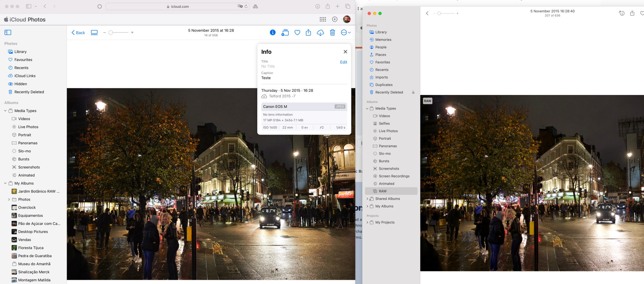Toggle the iCloud Photos sidebar visibility
Screen dimensions: 644x284
(8, 33)
